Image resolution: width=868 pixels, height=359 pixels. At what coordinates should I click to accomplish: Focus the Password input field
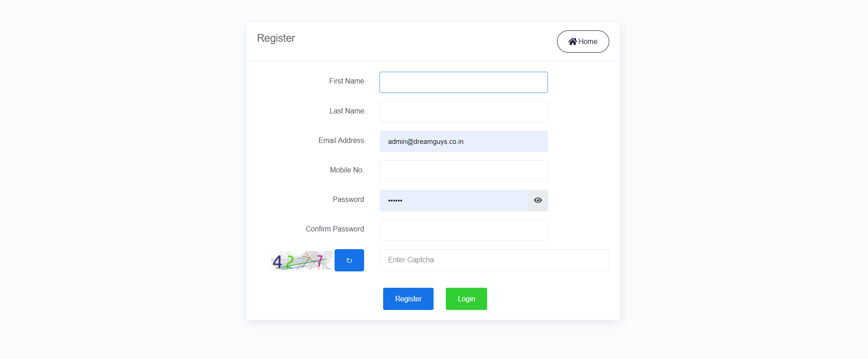click(453, 201)
